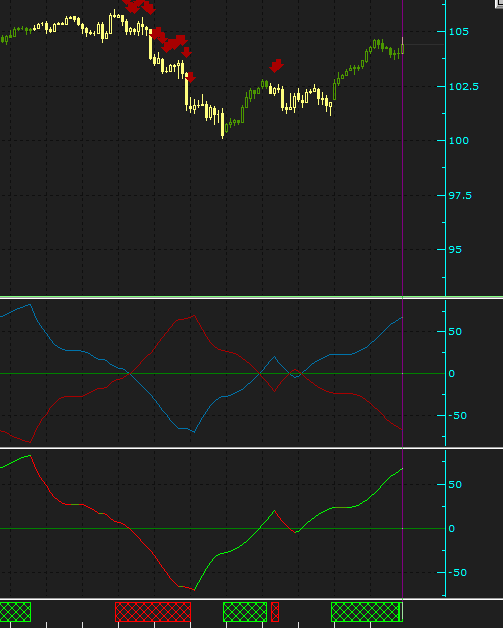Screen dimensions: 503x628
Task: Click the partial icon in the top-right corner
Action: click(x=499, y=3)
